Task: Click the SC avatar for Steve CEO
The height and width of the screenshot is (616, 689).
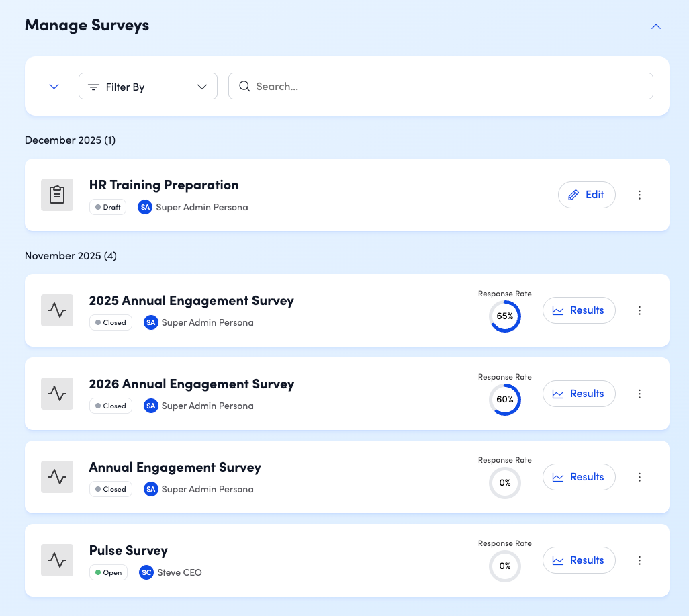Action: 146,573
